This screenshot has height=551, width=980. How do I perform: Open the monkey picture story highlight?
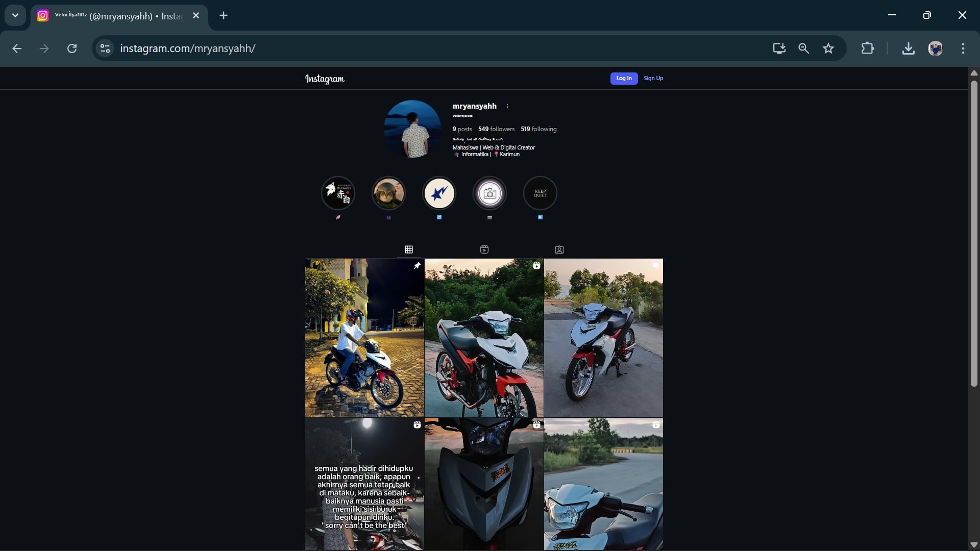coord(388,193)
